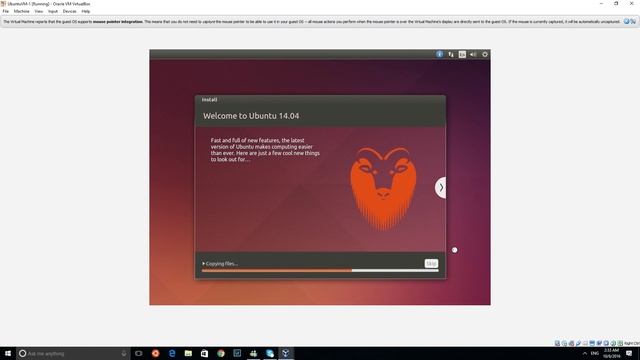Screen dimensions: 640x360
Task: Click the ENG language indicator
Action: (x=595, y=353)
